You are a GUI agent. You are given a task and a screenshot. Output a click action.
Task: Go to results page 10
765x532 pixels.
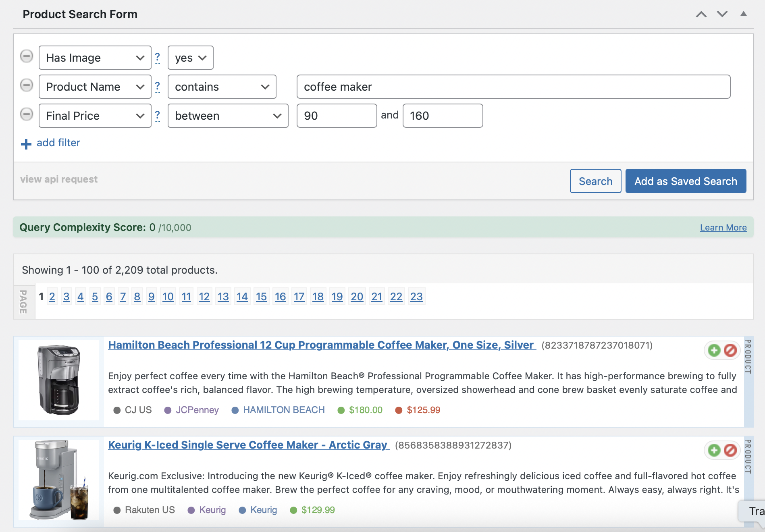click(168, 297)
